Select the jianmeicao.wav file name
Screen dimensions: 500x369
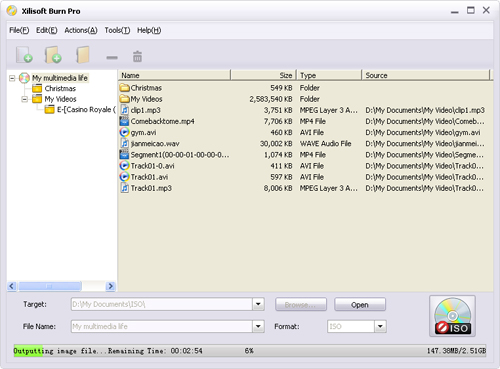coord(155,144)
